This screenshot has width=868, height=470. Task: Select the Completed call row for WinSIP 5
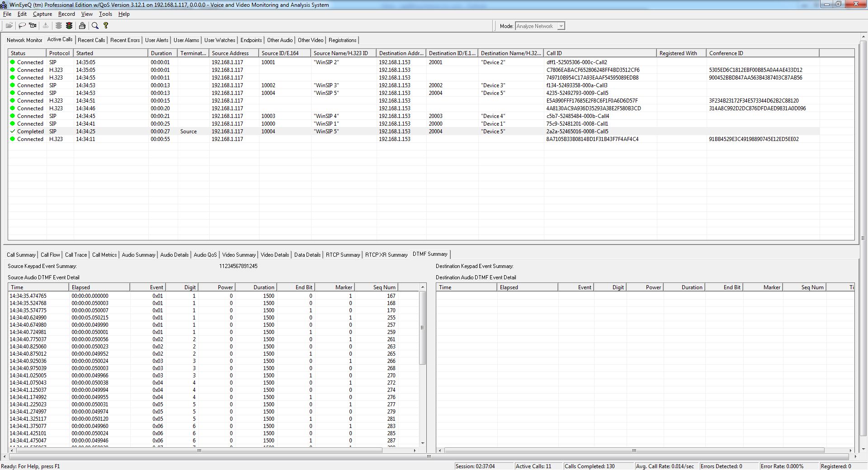(414, 132)
